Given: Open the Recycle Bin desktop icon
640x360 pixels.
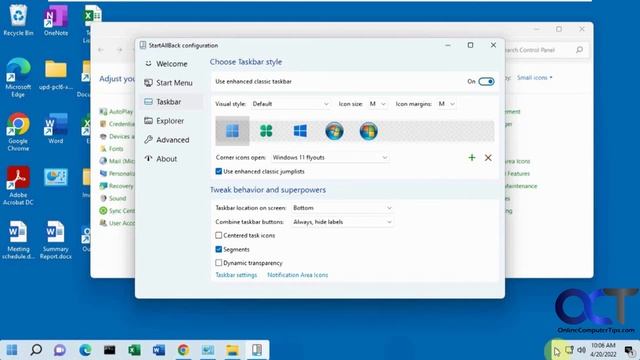Looking at the screenshot, I should tap(18, 20).
